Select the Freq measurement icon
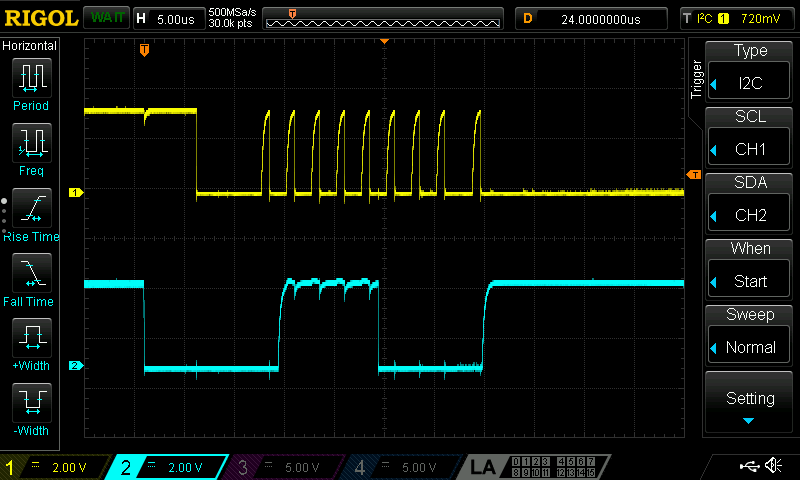Image resolution: width=800 pixels, height=480 pixels. 31,149
